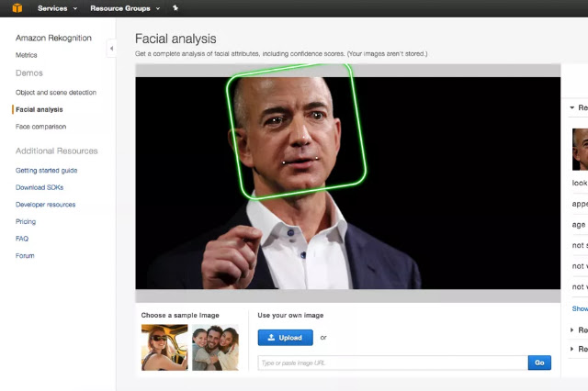Open Getting started guide link
Image resolution: width=588 pixels, height=391 pixels.
pyautogui.click(x=47, y=171)
